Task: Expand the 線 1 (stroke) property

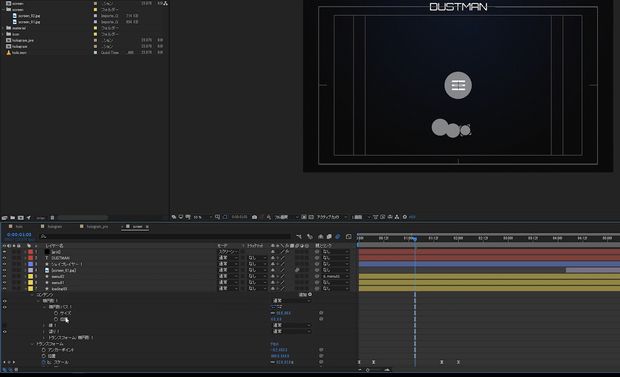Action: tap(44, 325)
